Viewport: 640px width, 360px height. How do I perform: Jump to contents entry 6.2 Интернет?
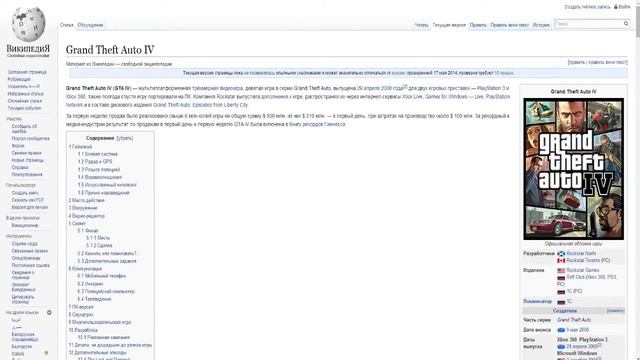click(x=90, y=284)
